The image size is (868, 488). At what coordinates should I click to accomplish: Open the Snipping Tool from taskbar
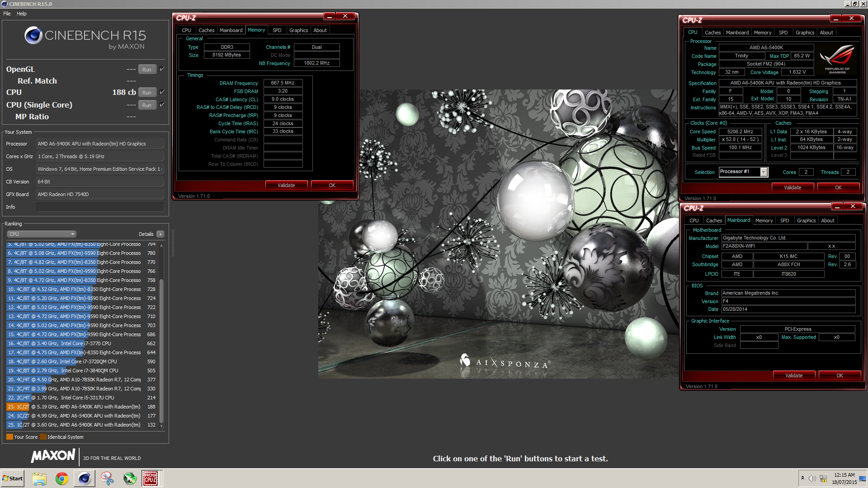pos(107,479)
